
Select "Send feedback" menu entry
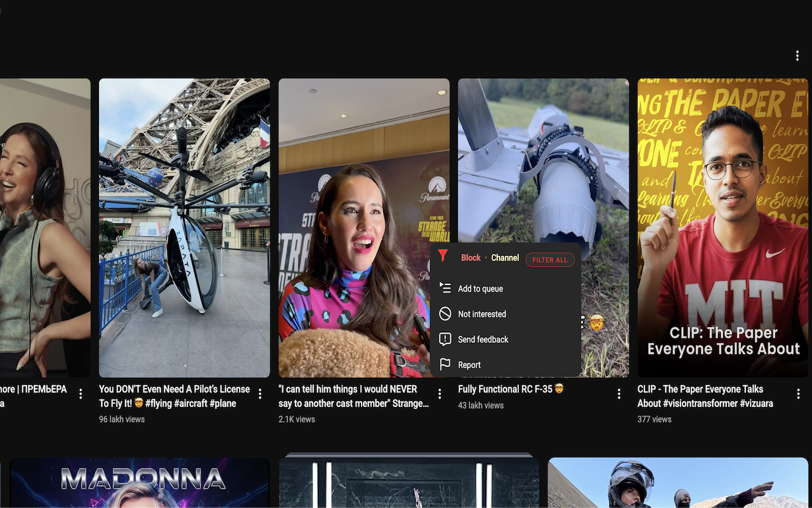tap(506, 339)
